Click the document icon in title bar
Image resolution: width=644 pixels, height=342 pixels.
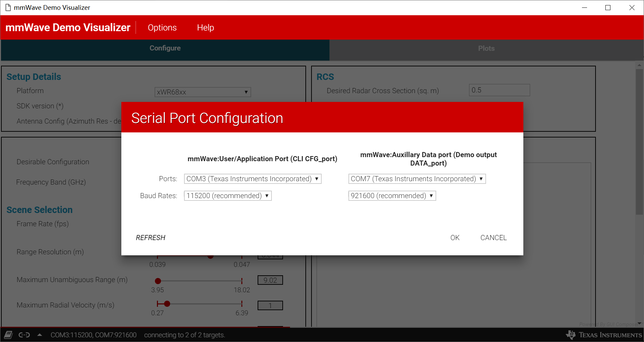8,7
